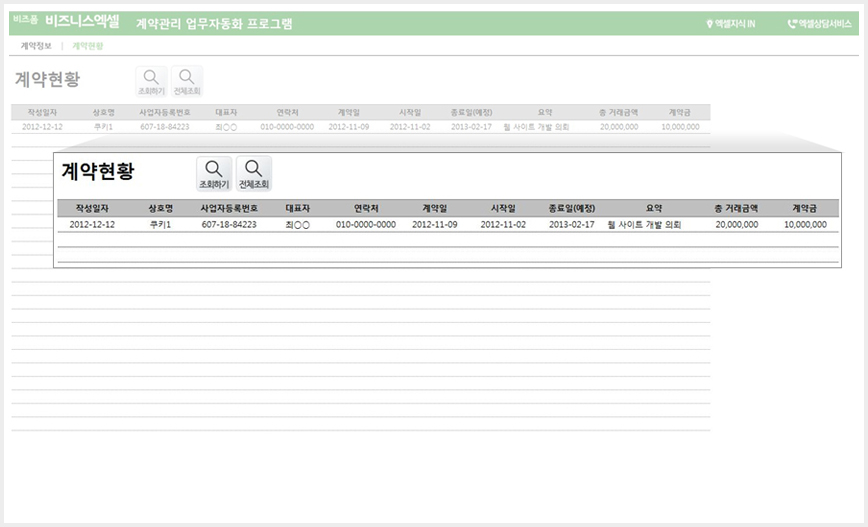Image resolution: width=868 pixels, height=527 pixels.
Task: Click the 쿠키1 company cell in the callout
Action: (161, 224)
